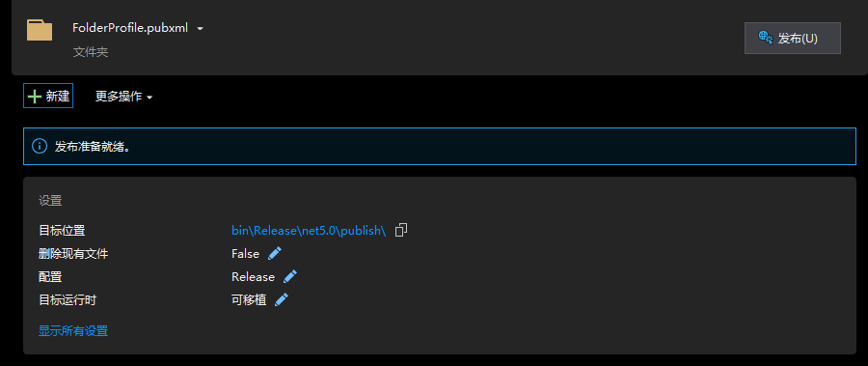The height and width of the screenshot is (366, 868).
Task: Click the pencil icon next to Release
Action: 290,277
